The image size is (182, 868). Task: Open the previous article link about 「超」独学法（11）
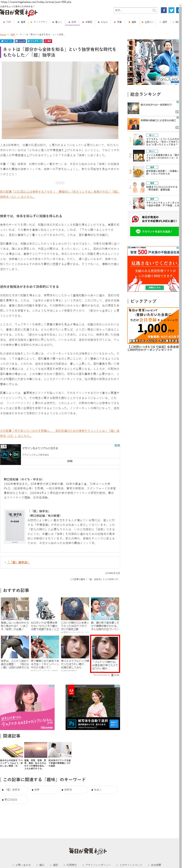pyautogui.click(x=27, y=194)
